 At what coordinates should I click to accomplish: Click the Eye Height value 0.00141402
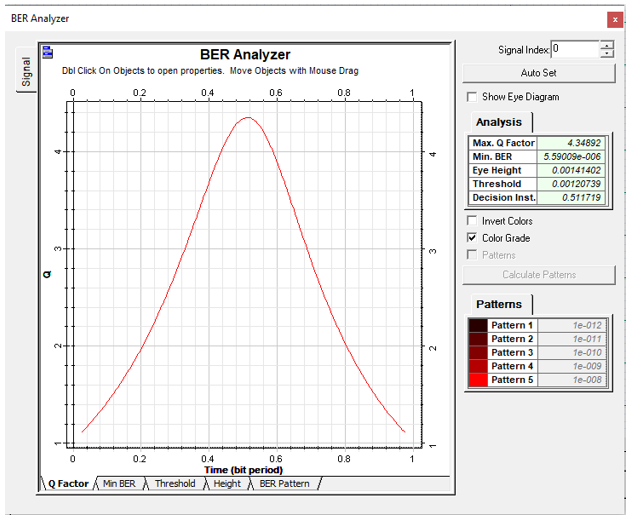pyautogui.click(x=571, y=171)
